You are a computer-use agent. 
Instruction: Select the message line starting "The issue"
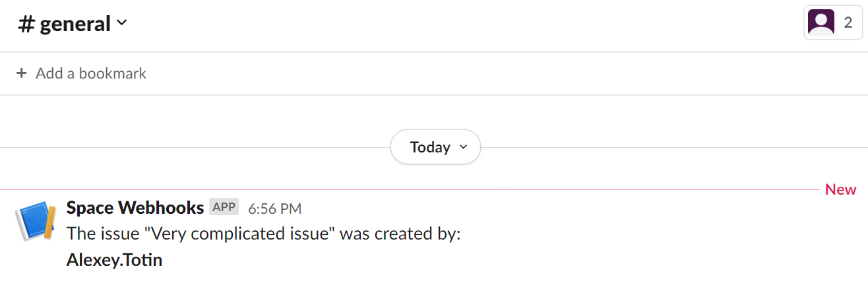click(x=263, y=234)
